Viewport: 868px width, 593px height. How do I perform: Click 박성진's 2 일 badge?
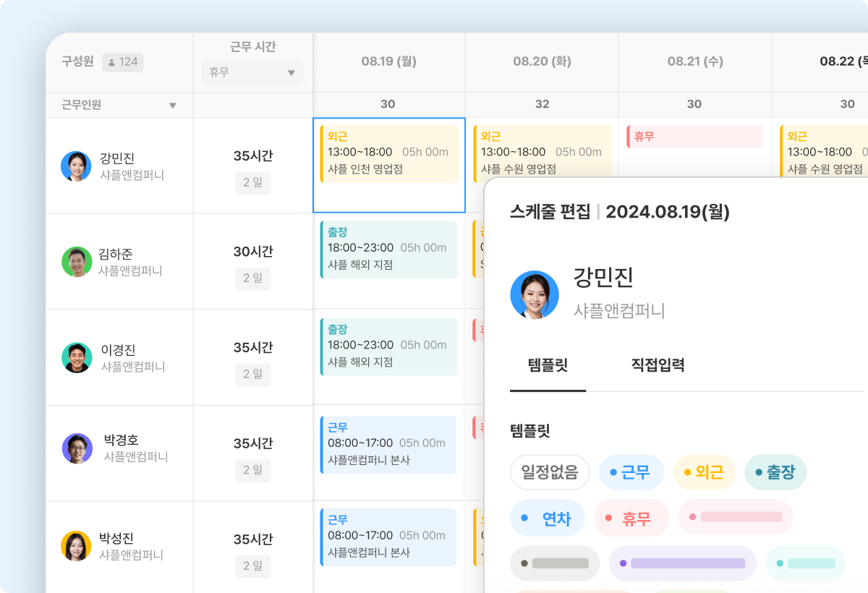pyautogui.click(x=252, y=566)
